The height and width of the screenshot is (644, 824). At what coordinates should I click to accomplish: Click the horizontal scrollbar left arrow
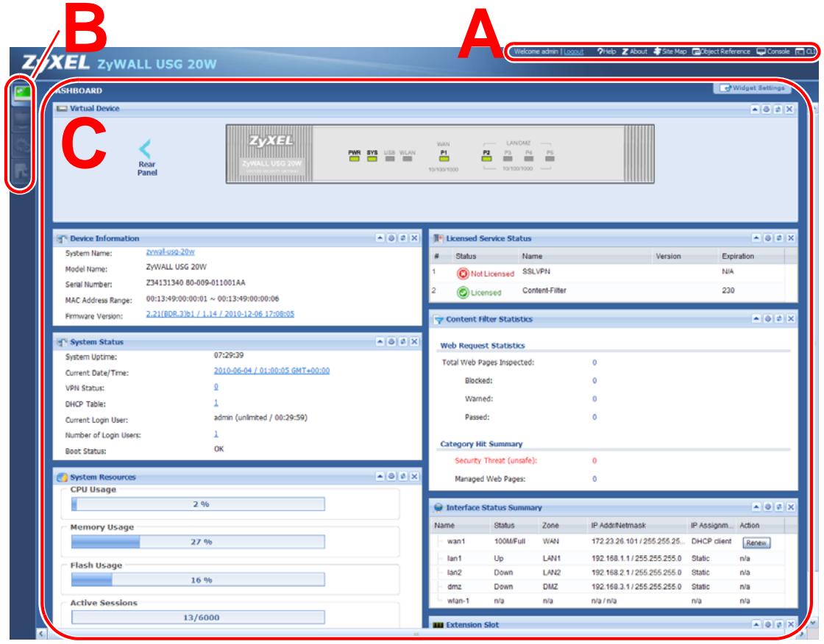(41, 634)
